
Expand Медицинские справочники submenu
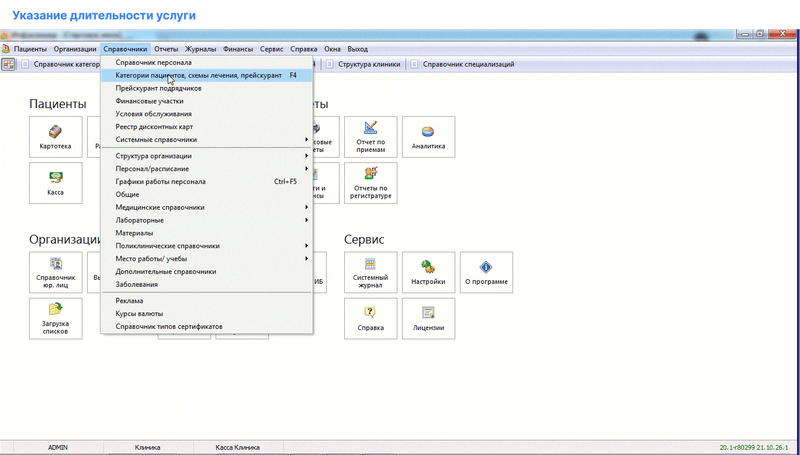[207, 208]
